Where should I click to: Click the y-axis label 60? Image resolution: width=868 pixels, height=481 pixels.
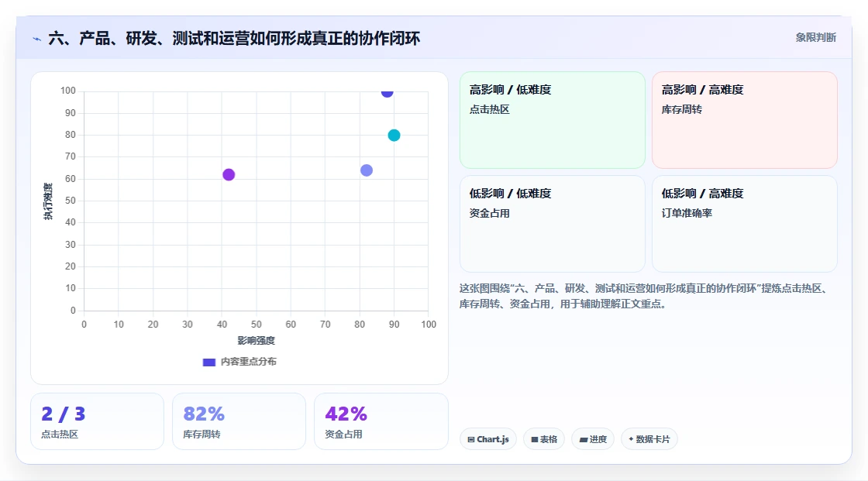pyautogui.click(x=71, y=179)
